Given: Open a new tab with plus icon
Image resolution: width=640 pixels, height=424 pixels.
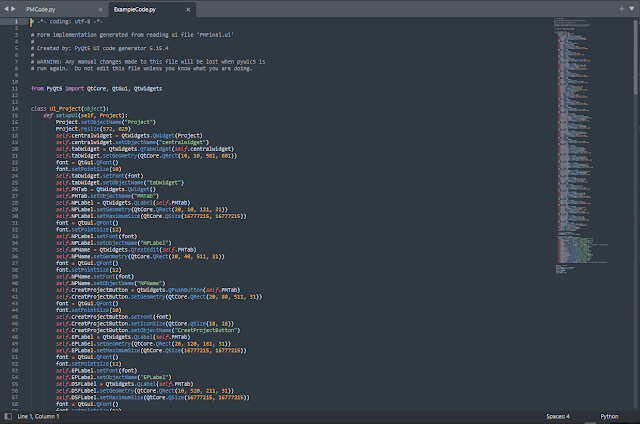Looking at the screenshot, I should pos(622,9).
